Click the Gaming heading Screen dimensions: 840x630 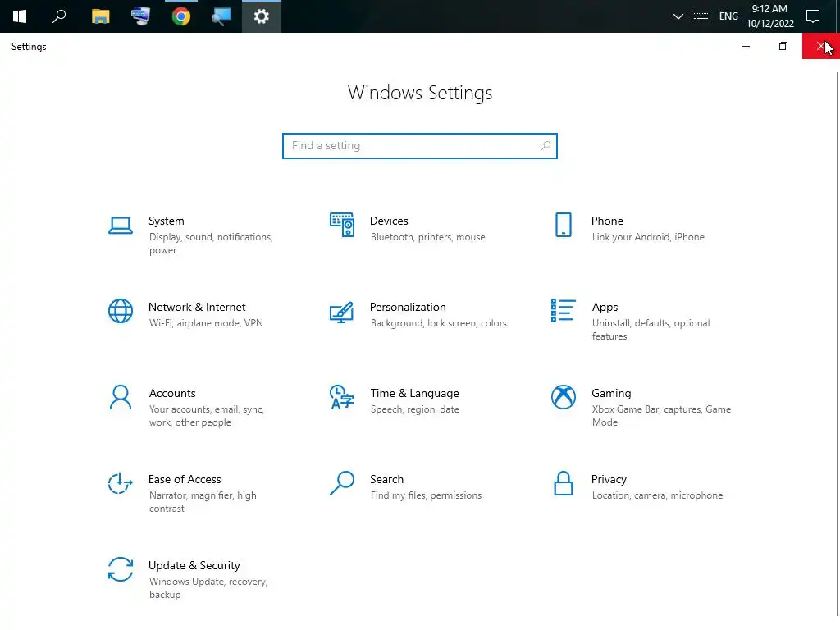pos(610,393)
